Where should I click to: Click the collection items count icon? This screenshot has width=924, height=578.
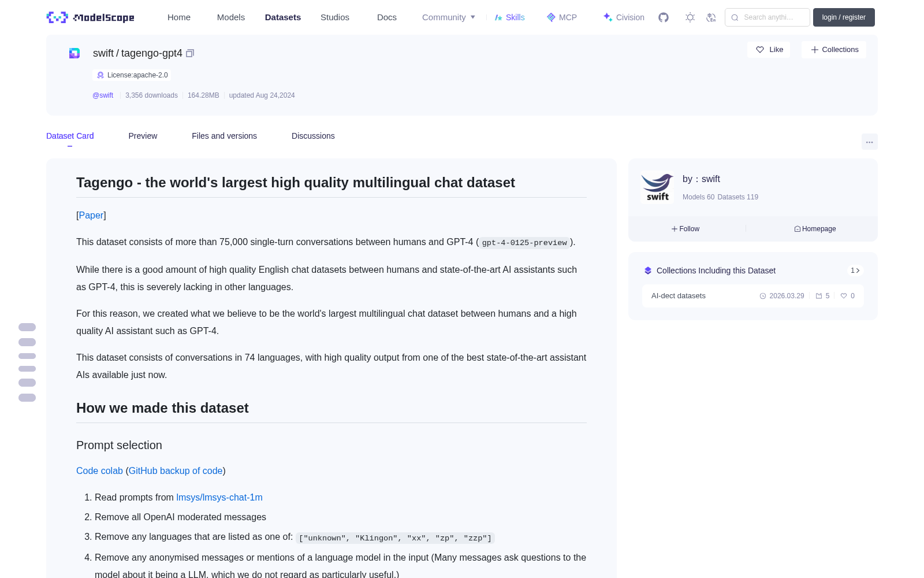[819, 296]
